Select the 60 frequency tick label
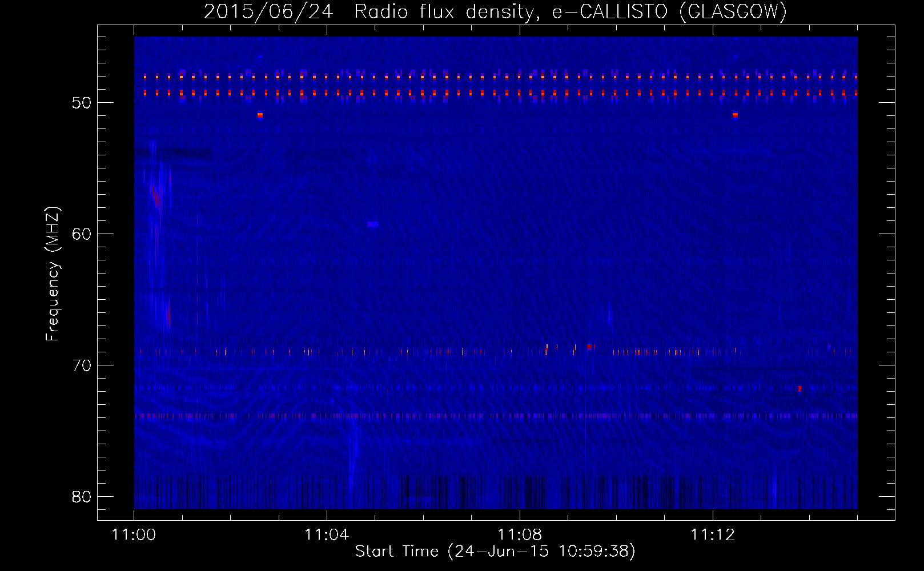This screenshot has width=924, height=571. pos(82,234)
